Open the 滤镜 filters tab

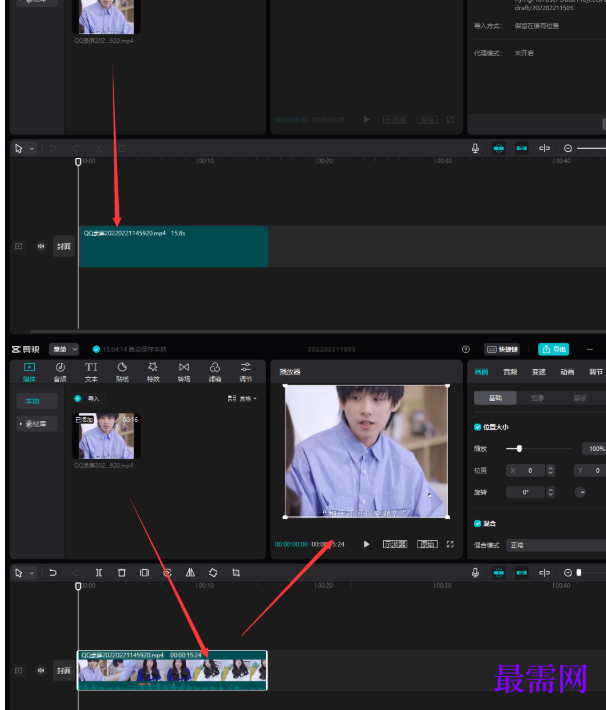click(215, 372)
